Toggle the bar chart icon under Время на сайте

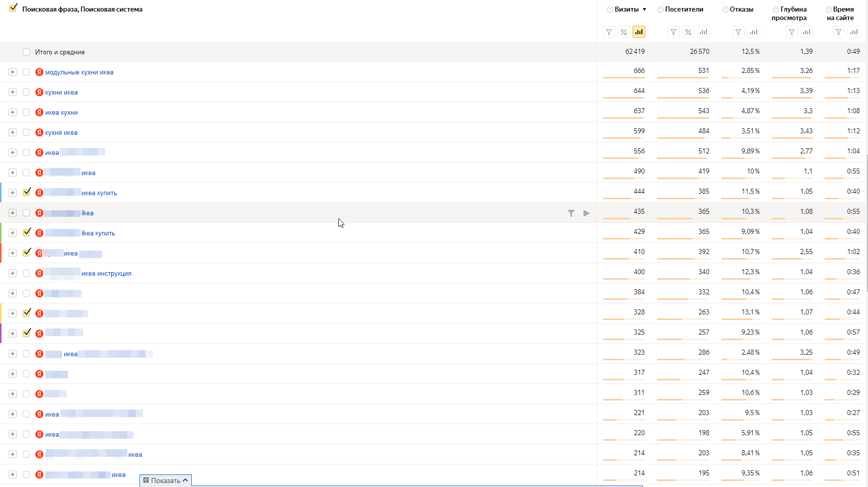(854, 32)
